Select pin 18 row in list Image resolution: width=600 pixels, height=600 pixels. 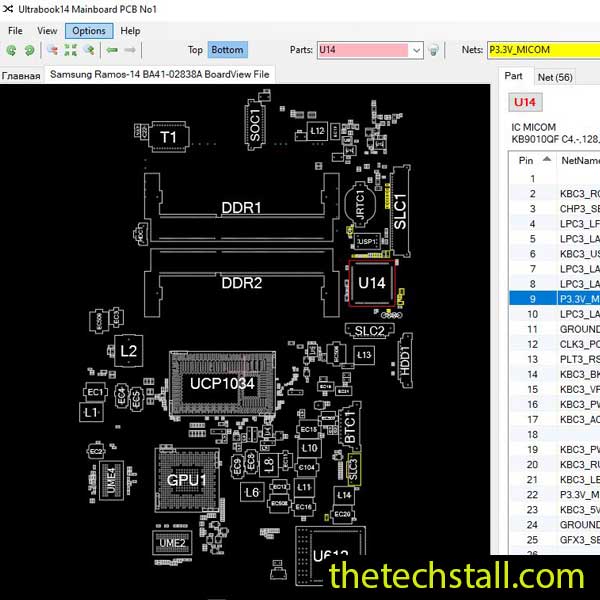(x=555, y=434)
